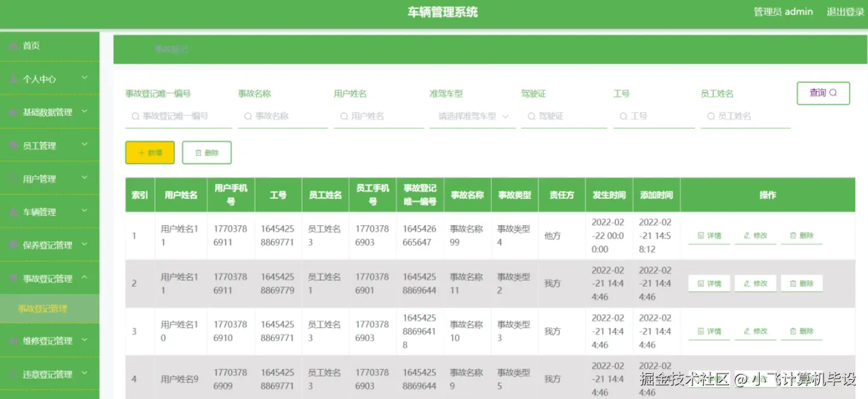Click the yellow 新增 button
This screenshot has width=868, height=399.
(150, 153)
